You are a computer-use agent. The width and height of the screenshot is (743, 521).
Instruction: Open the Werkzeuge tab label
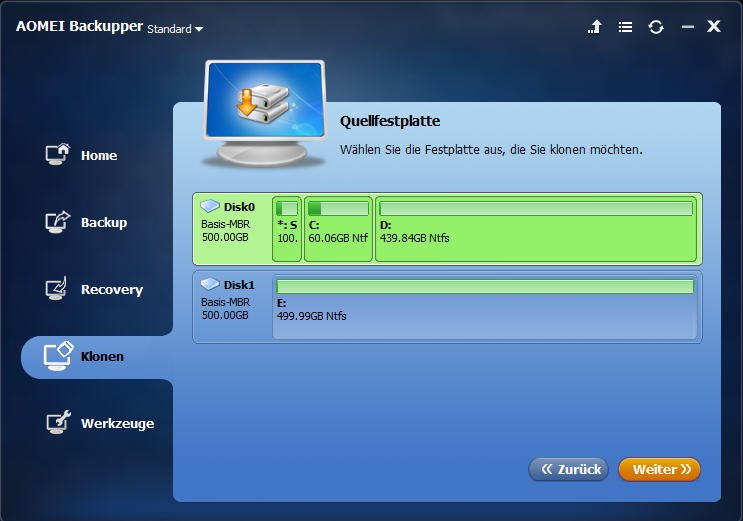point(118,423)
